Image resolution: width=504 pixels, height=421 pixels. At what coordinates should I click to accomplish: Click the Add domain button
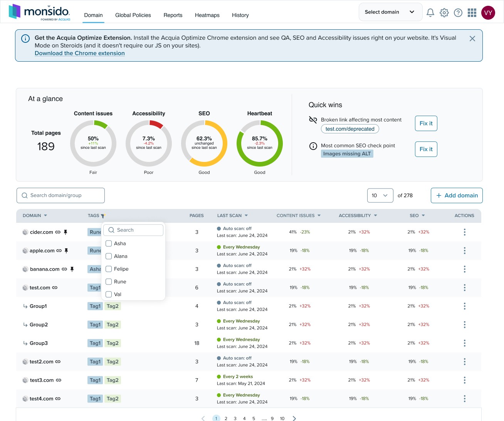(x=457, y=195)
